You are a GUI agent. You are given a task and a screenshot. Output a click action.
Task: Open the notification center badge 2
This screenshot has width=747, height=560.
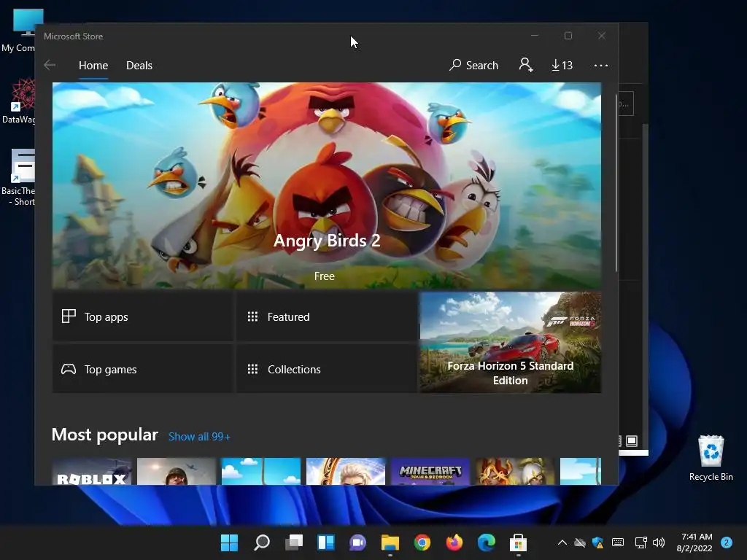pyautogui.click(x=727, y=542)
